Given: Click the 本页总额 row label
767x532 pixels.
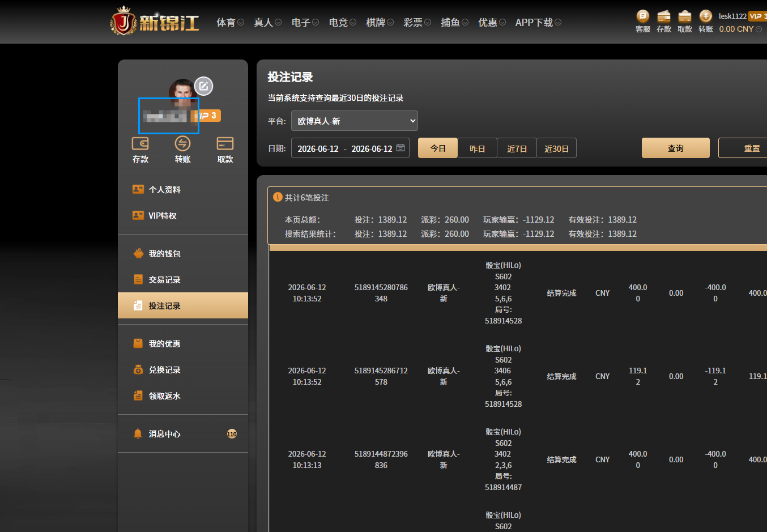Looking at the screenshot, I should tap(302, 220).
